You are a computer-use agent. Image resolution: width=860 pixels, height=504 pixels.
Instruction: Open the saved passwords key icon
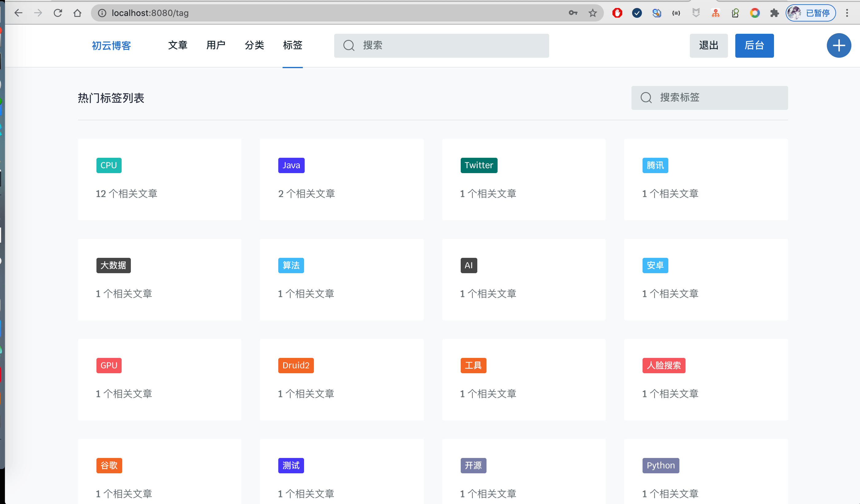click(x=573, y=13)
